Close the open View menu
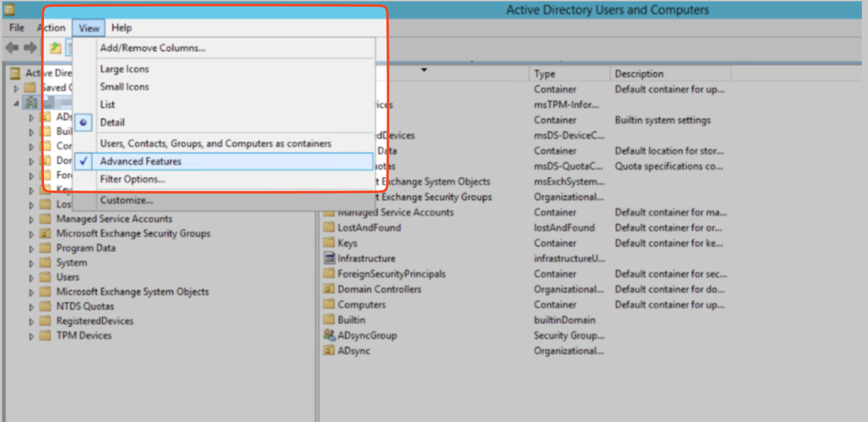The image size is (868, 422). [89, 28]
